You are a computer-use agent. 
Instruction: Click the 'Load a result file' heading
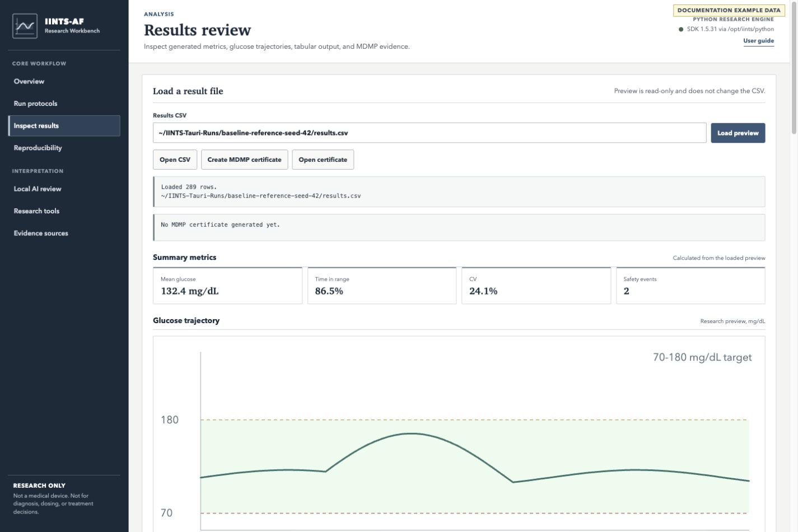188,91
